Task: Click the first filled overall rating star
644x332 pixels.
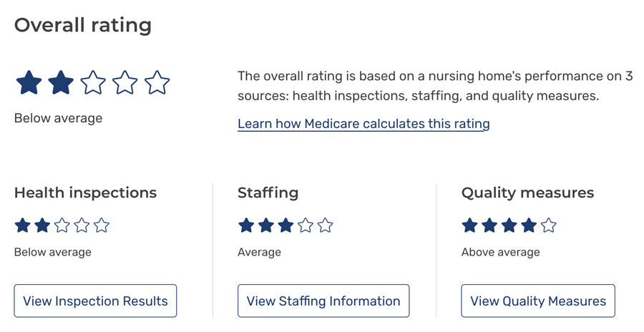Action: 29,82
